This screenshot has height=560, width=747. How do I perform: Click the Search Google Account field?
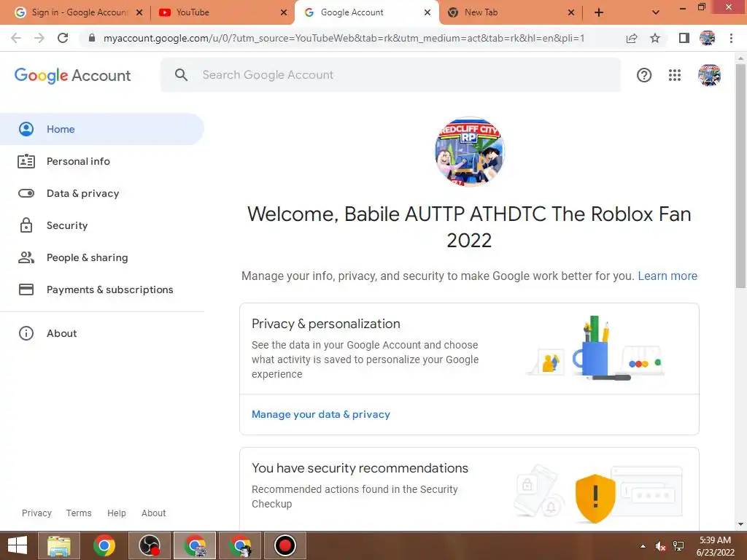pos(391,75)
